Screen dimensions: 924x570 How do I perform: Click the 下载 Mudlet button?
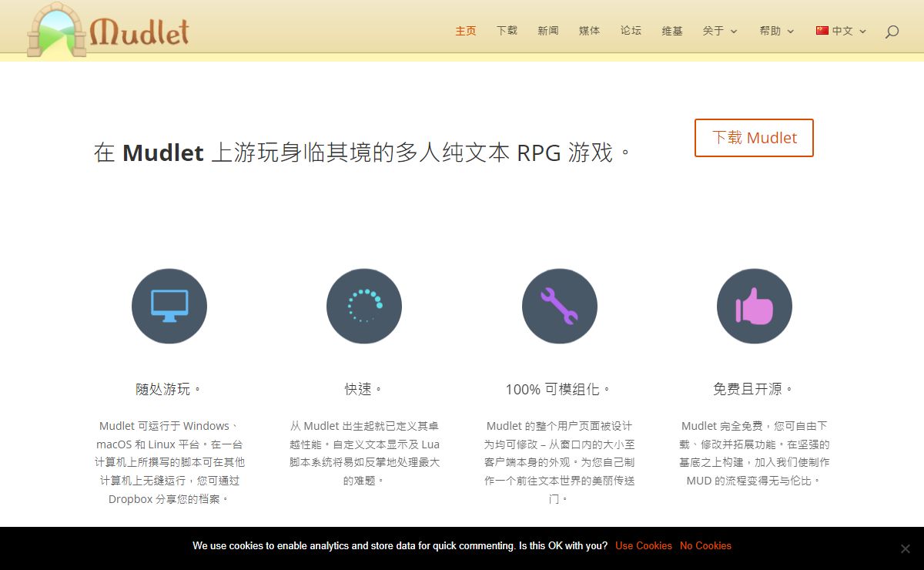click(x=754, y=138)
